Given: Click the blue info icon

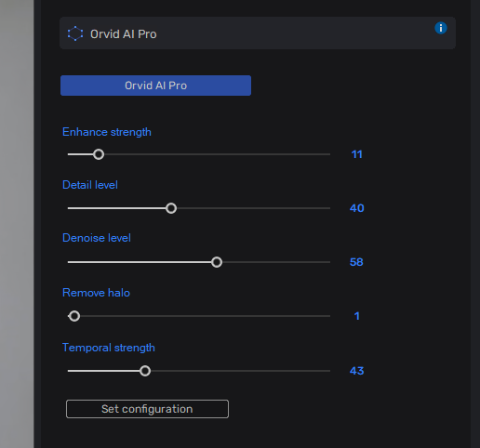Looking at the screenshot, I should click(x=441, y=28).
